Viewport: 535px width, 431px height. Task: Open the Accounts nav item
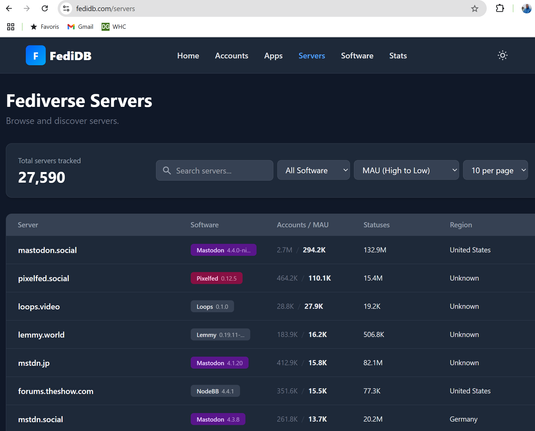[231, 56]
